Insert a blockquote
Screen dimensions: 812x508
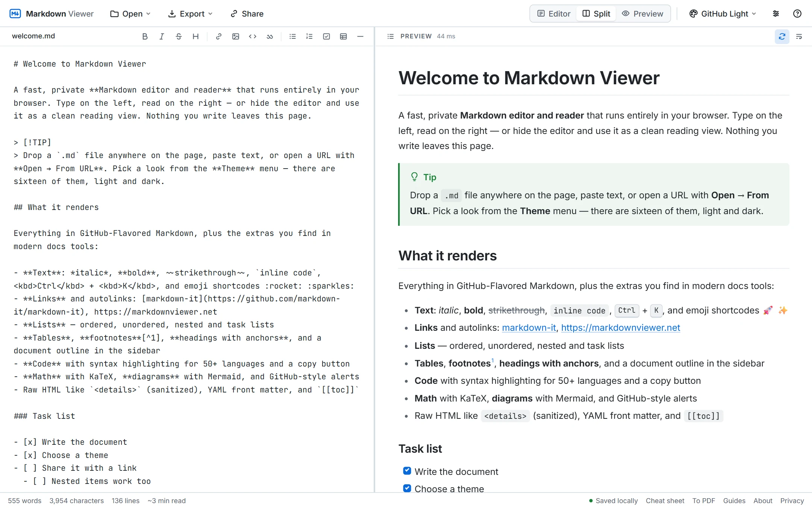(x=270, y=37)
